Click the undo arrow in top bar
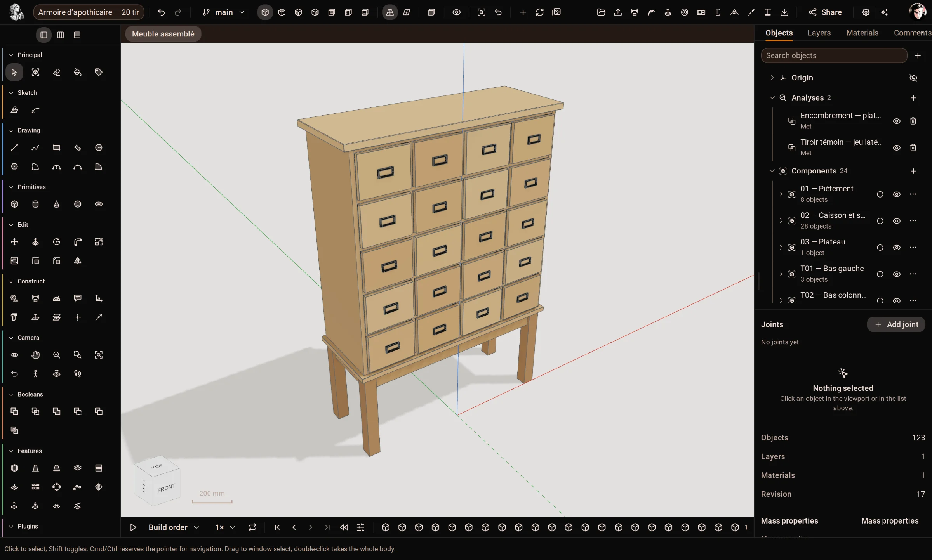Viewport: 932px width, 560px height. pos(161,12)
